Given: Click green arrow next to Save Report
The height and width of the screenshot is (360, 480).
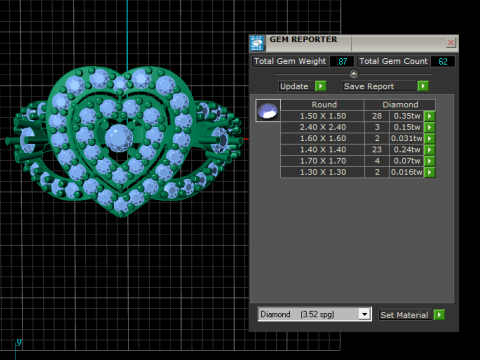Looking at the screenshot, I should 423,86.
